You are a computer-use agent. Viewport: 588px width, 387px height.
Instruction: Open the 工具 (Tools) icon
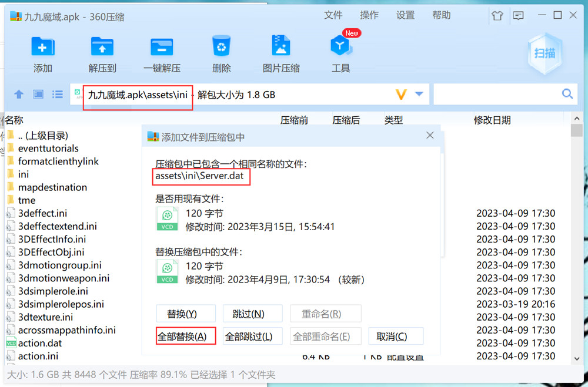(x=340, y=48)
